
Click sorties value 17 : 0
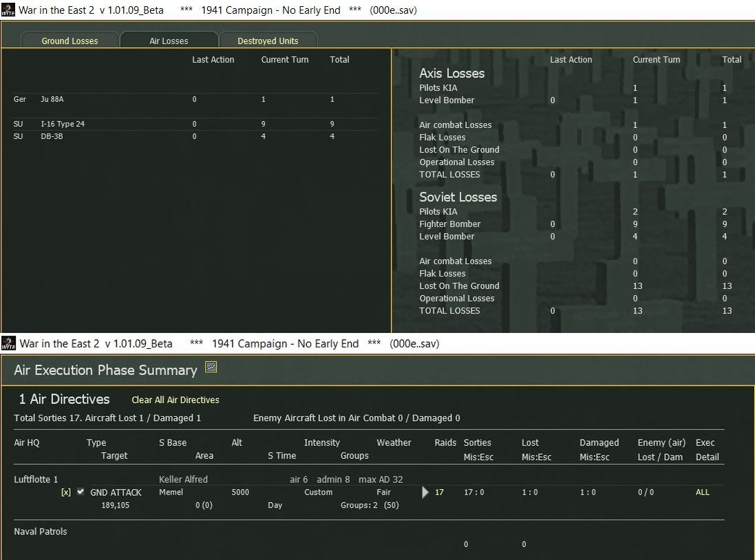coord(474,492)
